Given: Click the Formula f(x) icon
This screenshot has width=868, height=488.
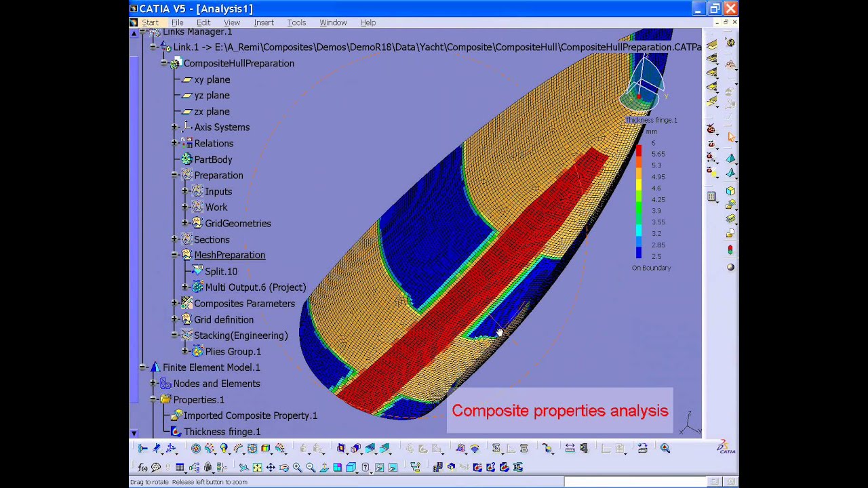Looking at the screenshot, I should click(142, 467).
